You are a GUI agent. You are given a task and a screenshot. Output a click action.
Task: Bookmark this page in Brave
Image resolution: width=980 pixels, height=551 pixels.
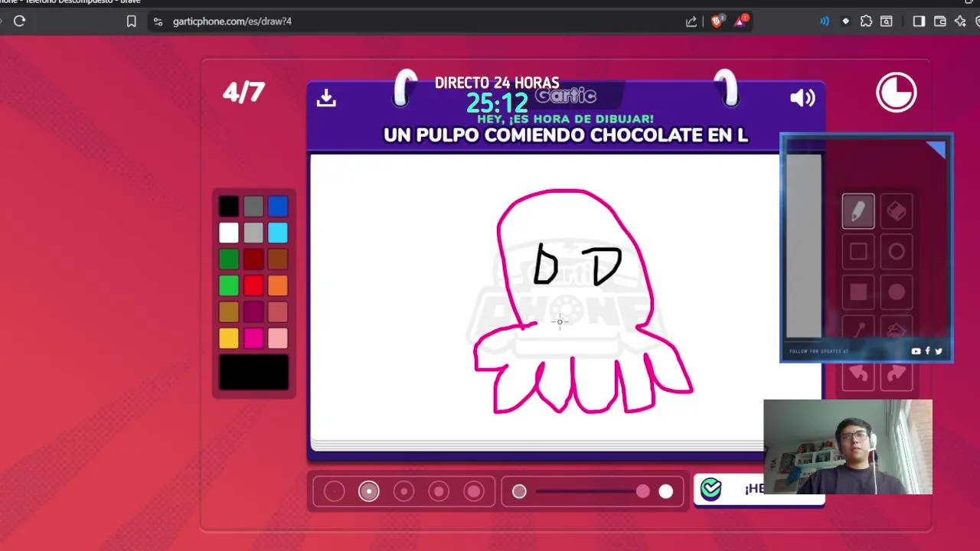click(x=131, y=21)
